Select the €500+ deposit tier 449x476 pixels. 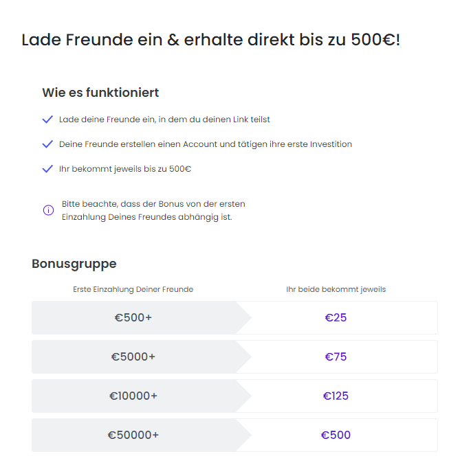coord(133,317)
